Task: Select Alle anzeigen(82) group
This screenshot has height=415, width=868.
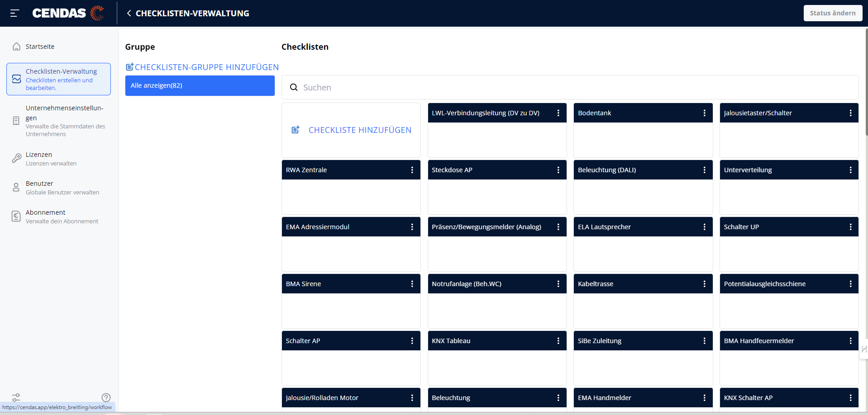Action: 200,85
